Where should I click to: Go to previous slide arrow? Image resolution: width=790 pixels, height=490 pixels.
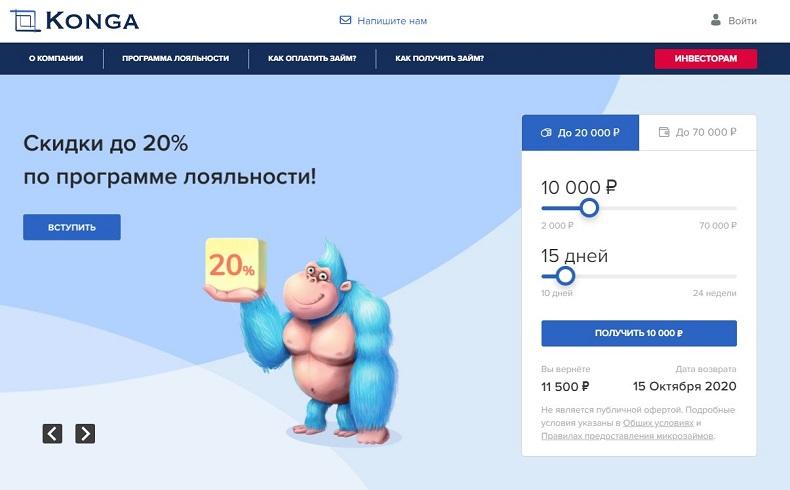pyautogui.click(x=52, y=434)
